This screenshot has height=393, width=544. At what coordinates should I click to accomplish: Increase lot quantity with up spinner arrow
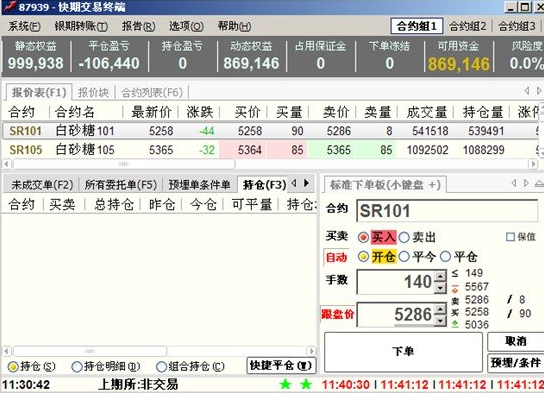coord(440,276)
